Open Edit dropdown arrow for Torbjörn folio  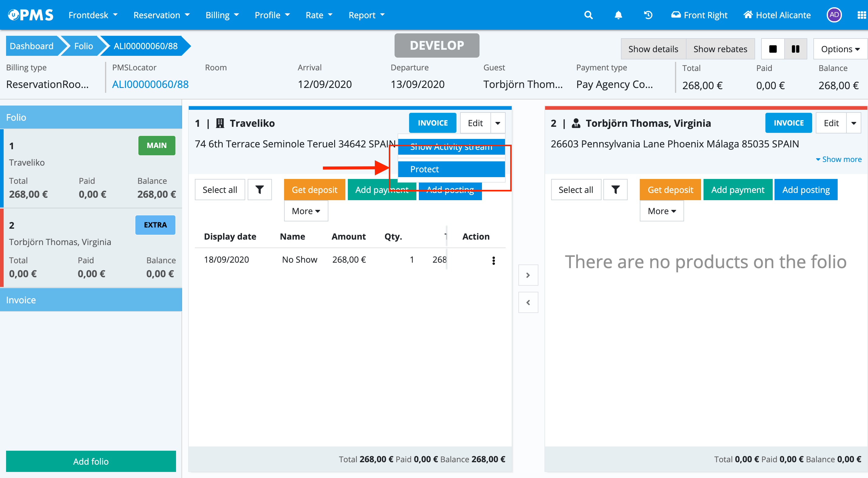click(853, 123)
